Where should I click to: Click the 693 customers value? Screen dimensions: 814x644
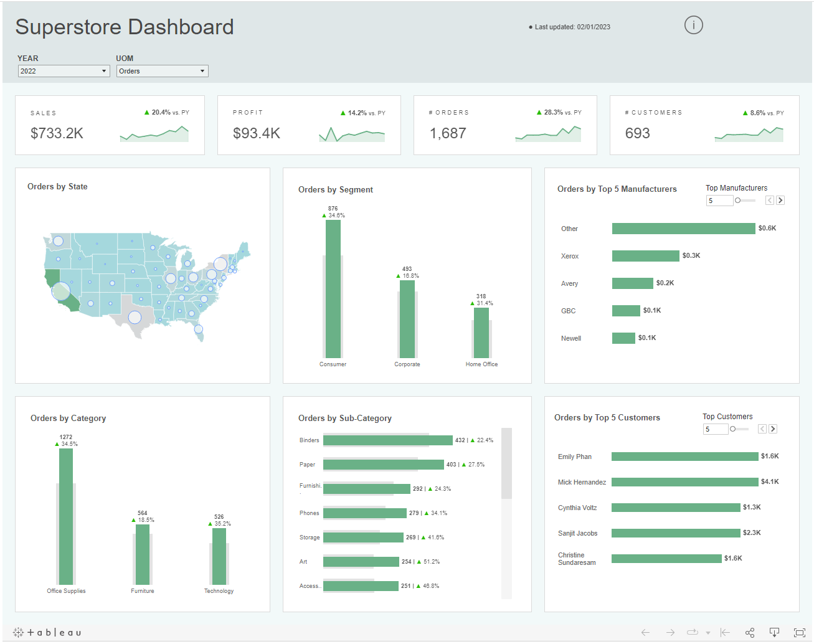pyautogui.click(x=638, y=133)
